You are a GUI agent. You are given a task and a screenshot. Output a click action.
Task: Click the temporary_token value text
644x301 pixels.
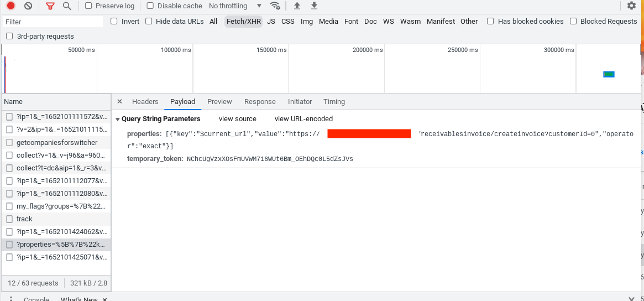point(269,159)
